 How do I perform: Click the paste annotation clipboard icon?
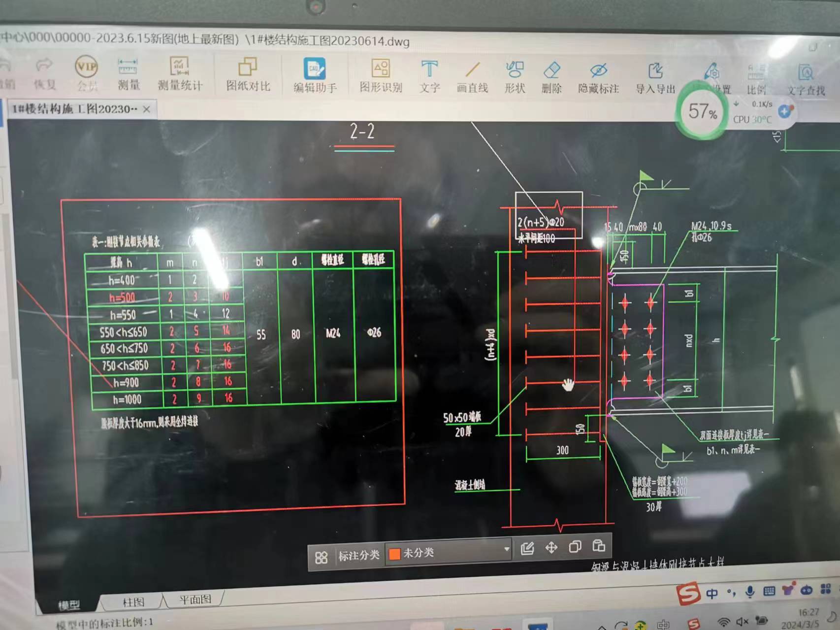pyautogui.click(x=598, y=545)
